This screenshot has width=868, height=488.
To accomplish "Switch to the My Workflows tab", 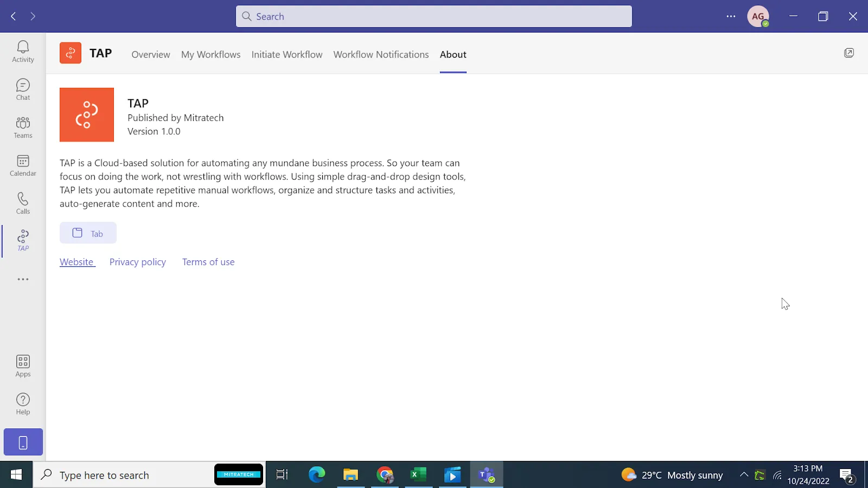I will pyautogui.click(x=210, y=54).
